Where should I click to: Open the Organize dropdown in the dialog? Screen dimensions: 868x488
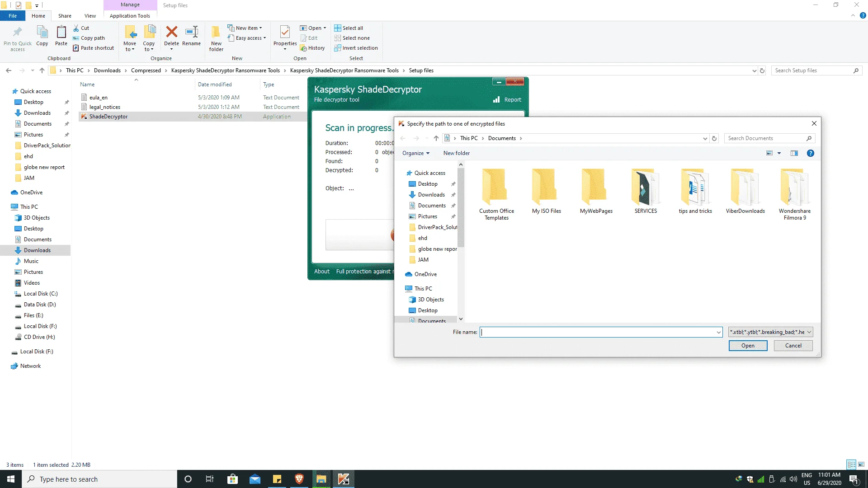pos(416,153)
